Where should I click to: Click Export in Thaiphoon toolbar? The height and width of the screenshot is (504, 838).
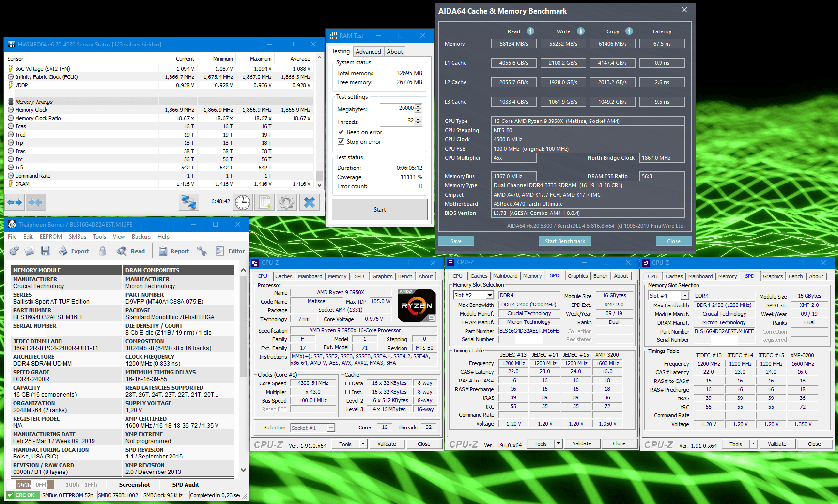tap(74, 251)
